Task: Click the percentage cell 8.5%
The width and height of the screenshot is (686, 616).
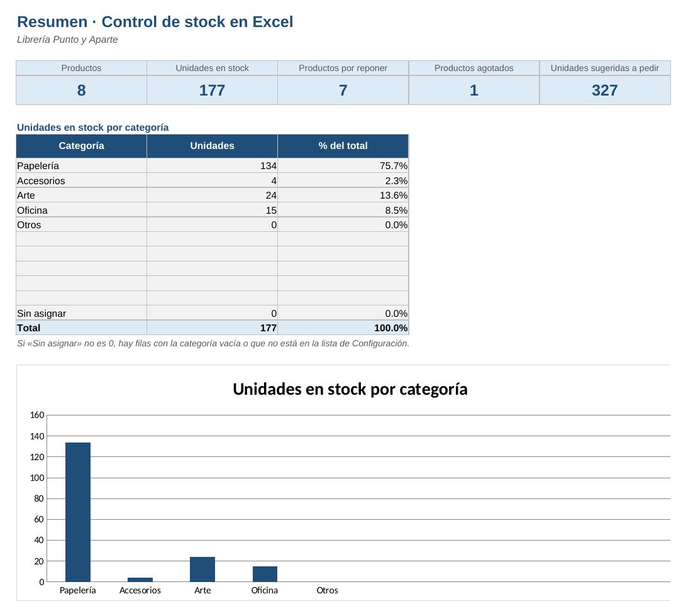Action: [x=343, y=210]
